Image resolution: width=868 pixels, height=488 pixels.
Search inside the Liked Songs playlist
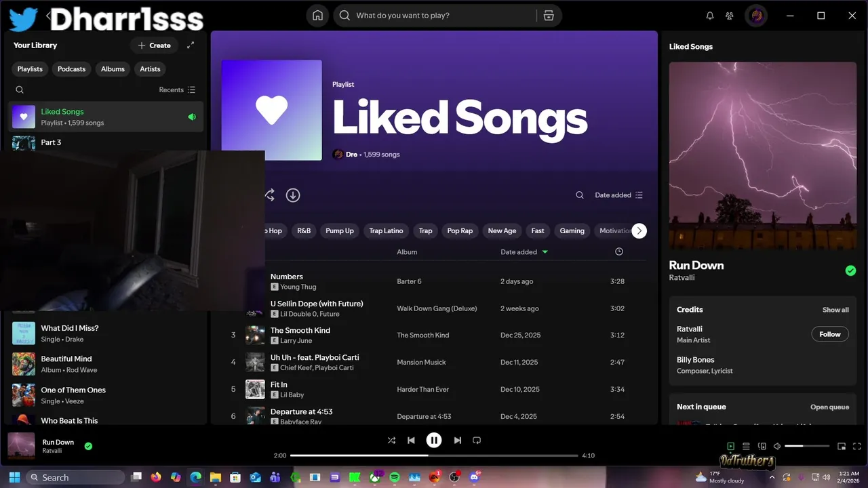pyautogui.click(x=580, y=195)
